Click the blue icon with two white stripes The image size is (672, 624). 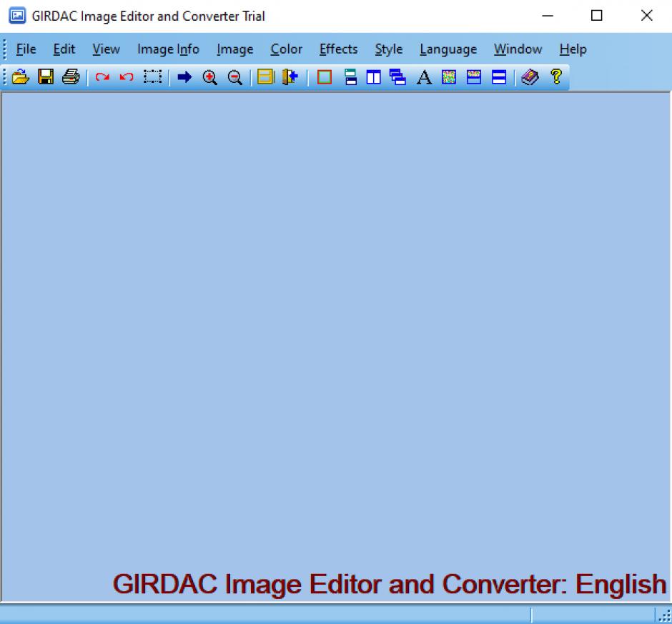pyautogui.click(x=499, y=77)
